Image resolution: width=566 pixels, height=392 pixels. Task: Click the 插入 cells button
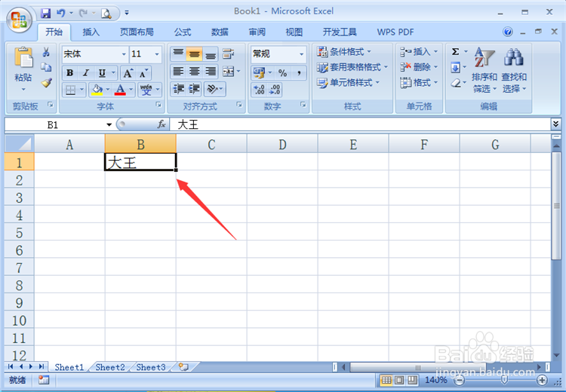419,51
